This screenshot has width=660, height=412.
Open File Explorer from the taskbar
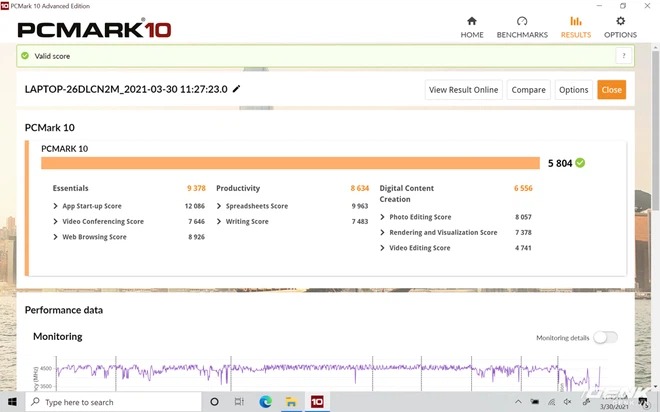pos(292,402)
